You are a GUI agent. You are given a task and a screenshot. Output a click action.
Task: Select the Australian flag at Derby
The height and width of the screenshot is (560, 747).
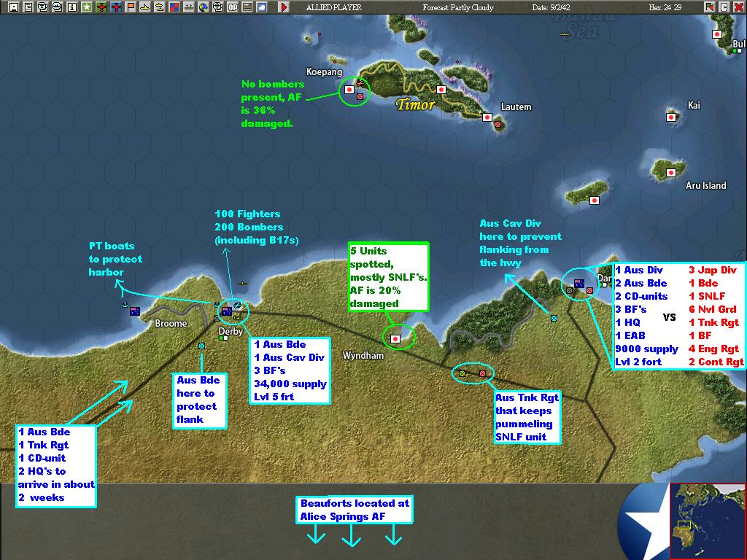coord(227,311)
